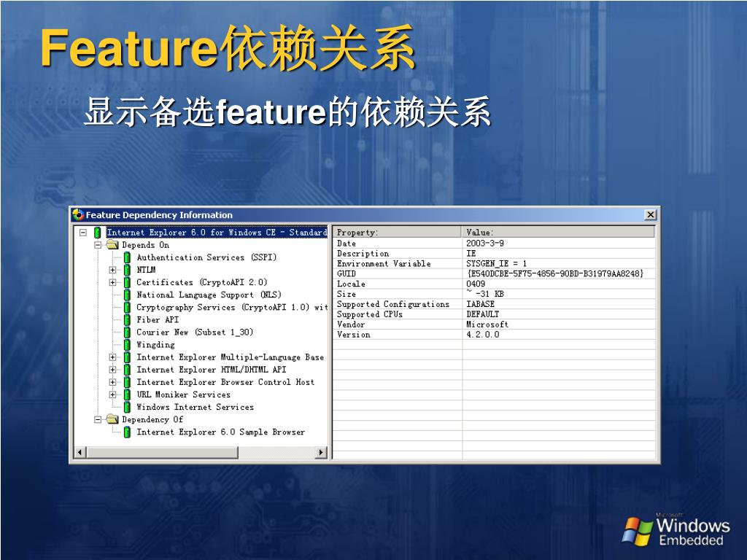Screen dimensions: 747x560
Task: Click the icon for Internet Explorer Multiple-Language Base
Action: (127, 357)
